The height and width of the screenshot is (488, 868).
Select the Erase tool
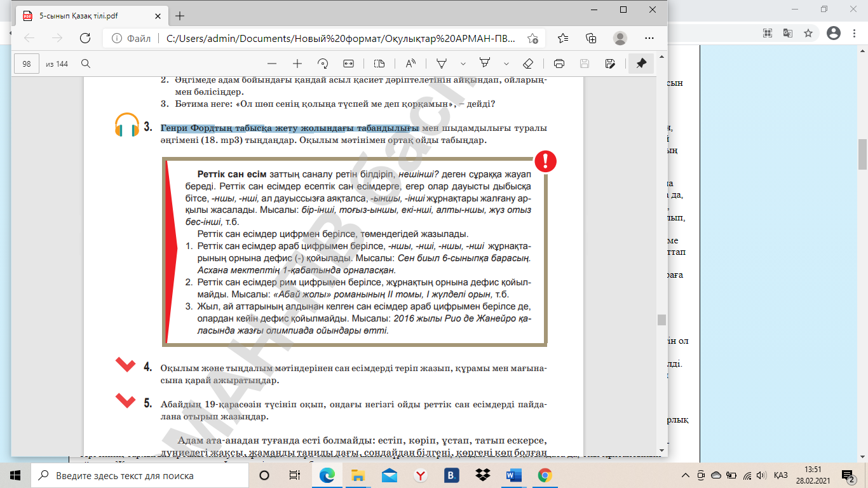(527, 64)
